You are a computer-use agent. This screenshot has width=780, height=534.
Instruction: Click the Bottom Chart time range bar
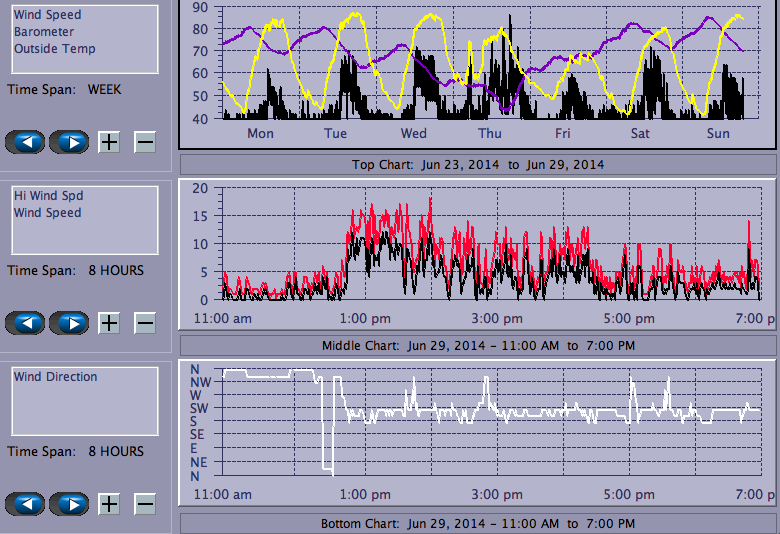[x=477, y=524]
